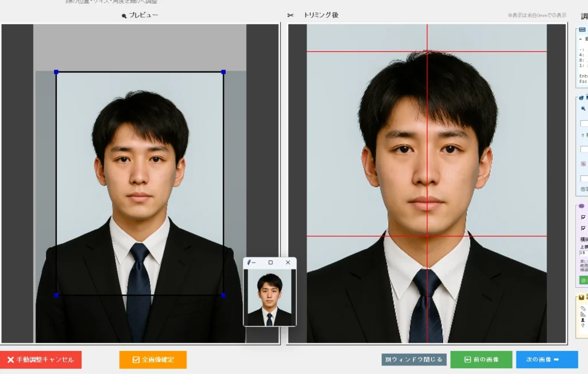The width and height of the screenshot is (588, 374).
Task: Confirm all images with 全画像確定
Action: pos(153,360)
